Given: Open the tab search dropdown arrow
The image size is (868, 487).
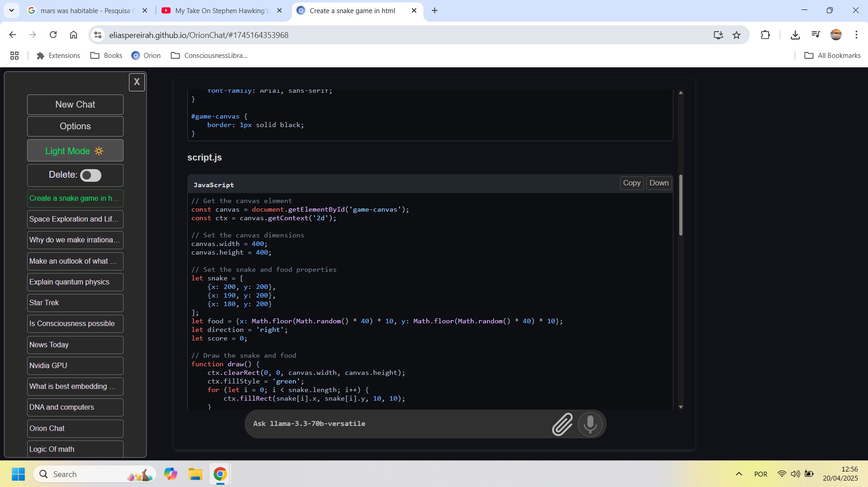Looking at the screenshot, I should click(x=11, y=10).
